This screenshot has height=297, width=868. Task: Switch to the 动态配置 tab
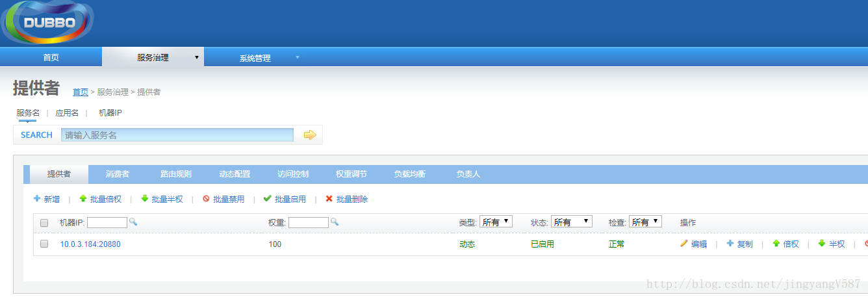[x=235, y=174]
